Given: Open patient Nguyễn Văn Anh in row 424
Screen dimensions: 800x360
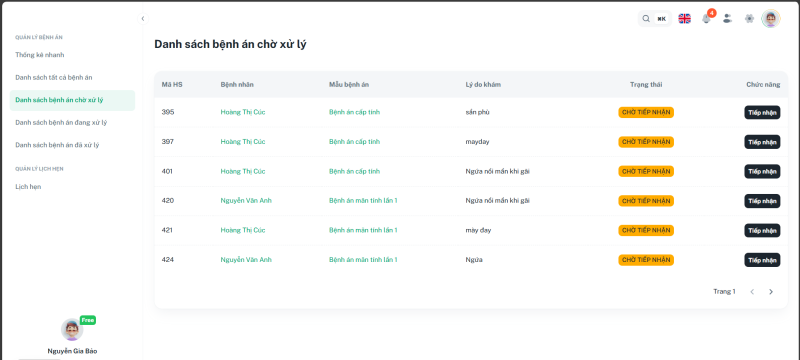Looking at the screenshot, I should coord(246,260).
